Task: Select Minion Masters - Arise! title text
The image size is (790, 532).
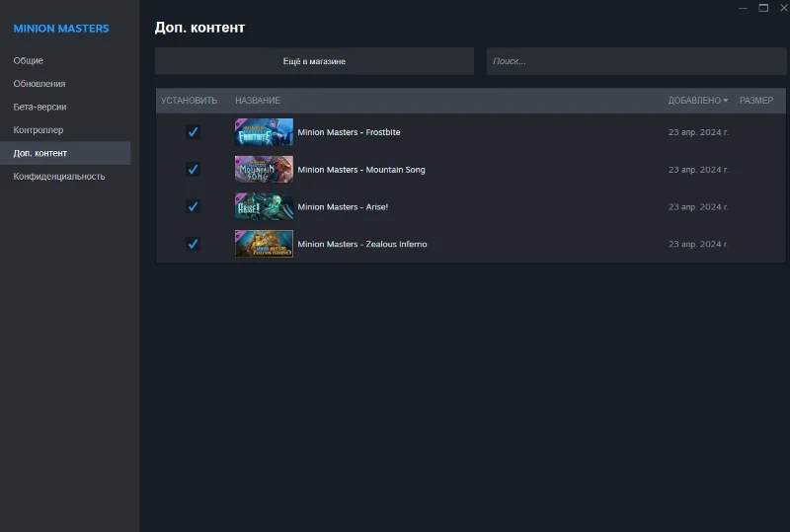Action: pyautogui.click(x=343, y=206)
